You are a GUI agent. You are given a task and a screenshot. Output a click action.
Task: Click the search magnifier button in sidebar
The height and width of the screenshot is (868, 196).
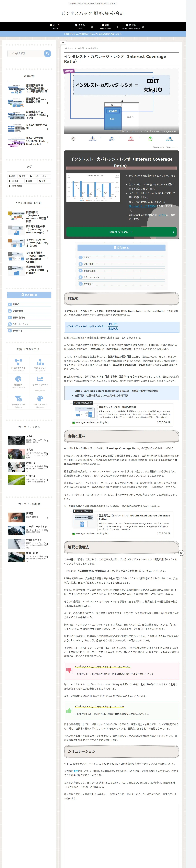pos(47,53)
